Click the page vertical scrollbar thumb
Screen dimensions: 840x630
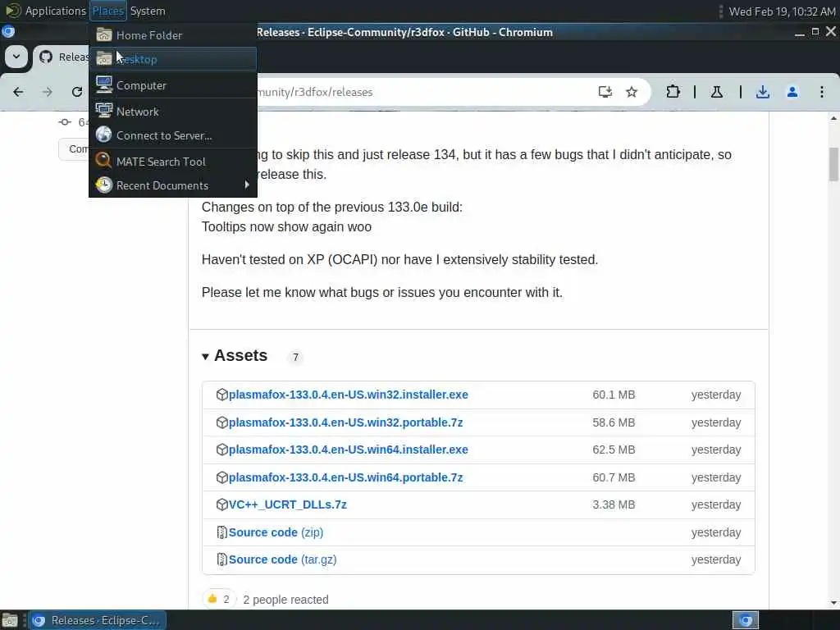833,164
